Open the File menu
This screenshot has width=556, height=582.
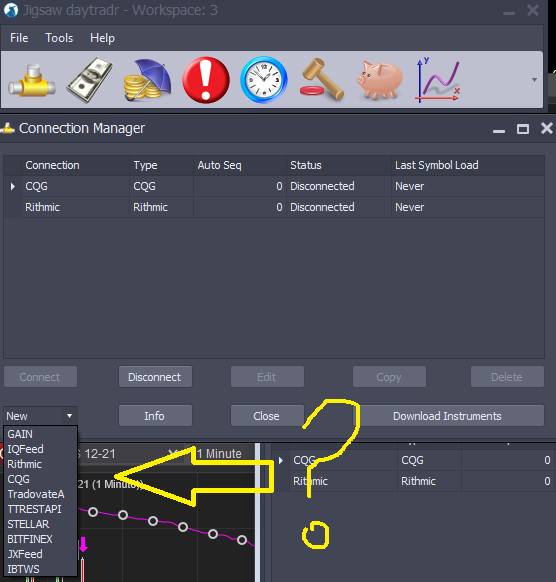tap(19, 38)
